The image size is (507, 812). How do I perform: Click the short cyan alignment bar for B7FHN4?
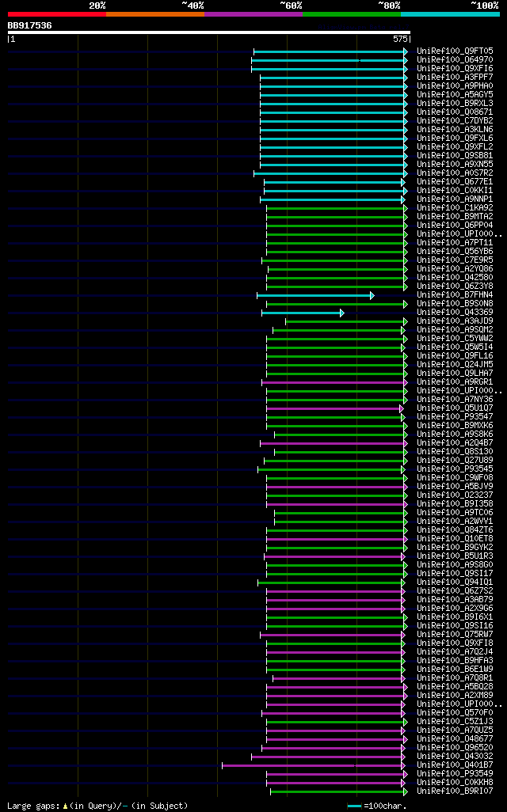(316, 296)
